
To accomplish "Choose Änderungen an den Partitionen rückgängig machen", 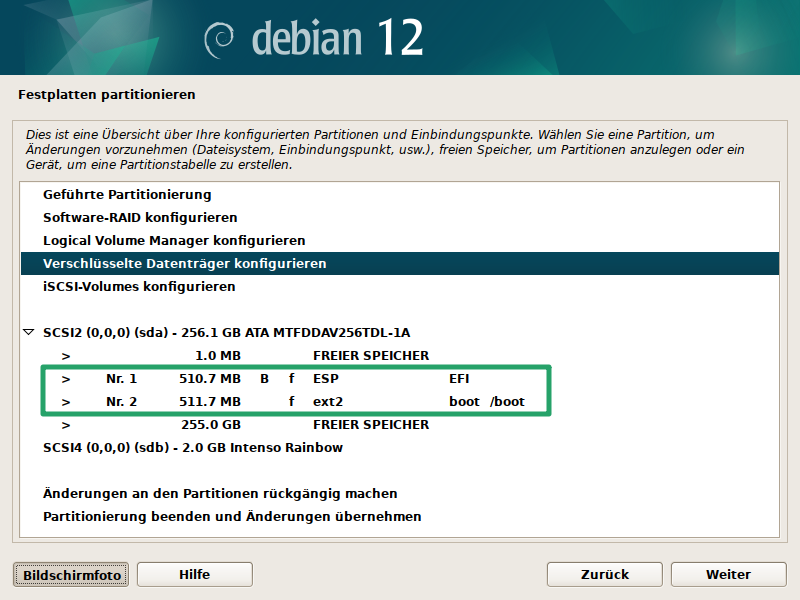I will (x=220, y=493).
